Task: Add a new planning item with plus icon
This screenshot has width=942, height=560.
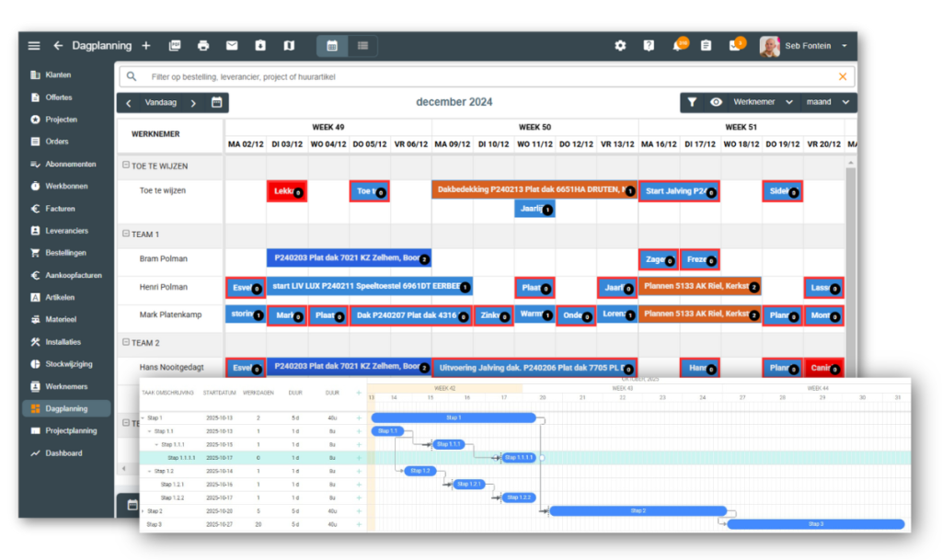Action: click(x=146, y=46)
